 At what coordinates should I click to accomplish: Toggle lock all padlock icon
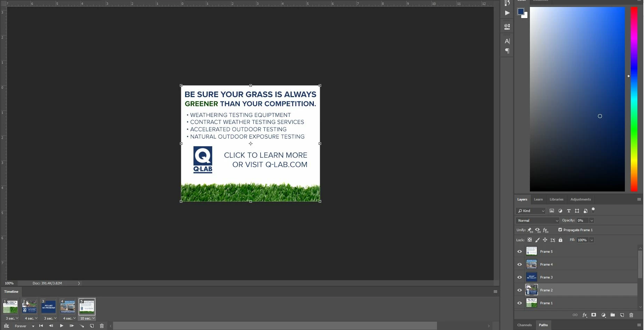[560, 240]
